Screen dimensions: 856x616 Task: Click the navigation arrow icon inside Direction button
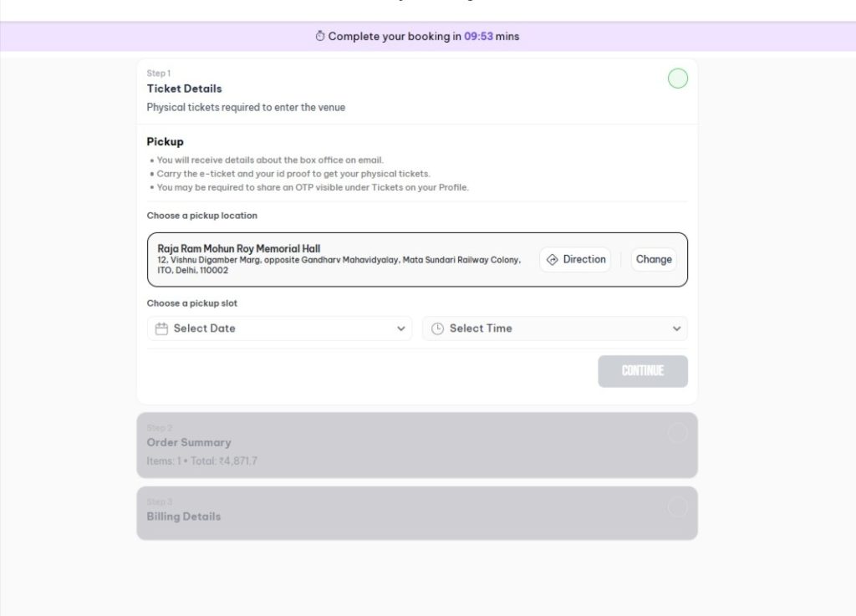(x=552, y=259)
